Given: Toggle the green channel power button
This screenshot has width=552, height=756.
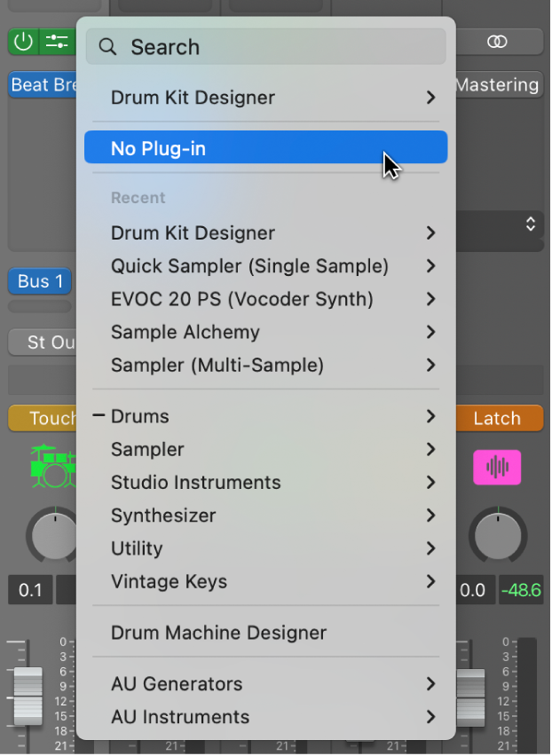Looking at the screenshot, I should [22, 41].
